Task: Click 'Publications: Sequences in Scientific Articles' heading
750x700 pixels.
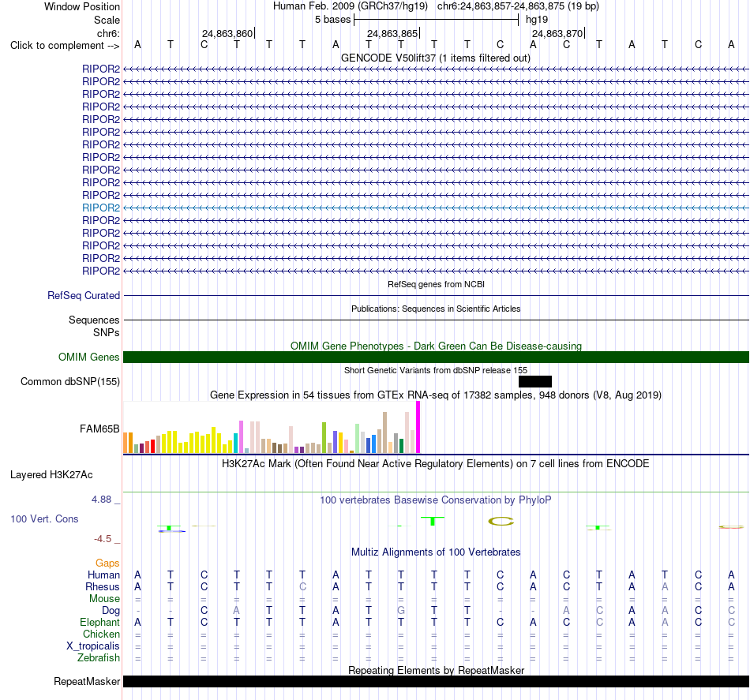Action: (436, 309)
